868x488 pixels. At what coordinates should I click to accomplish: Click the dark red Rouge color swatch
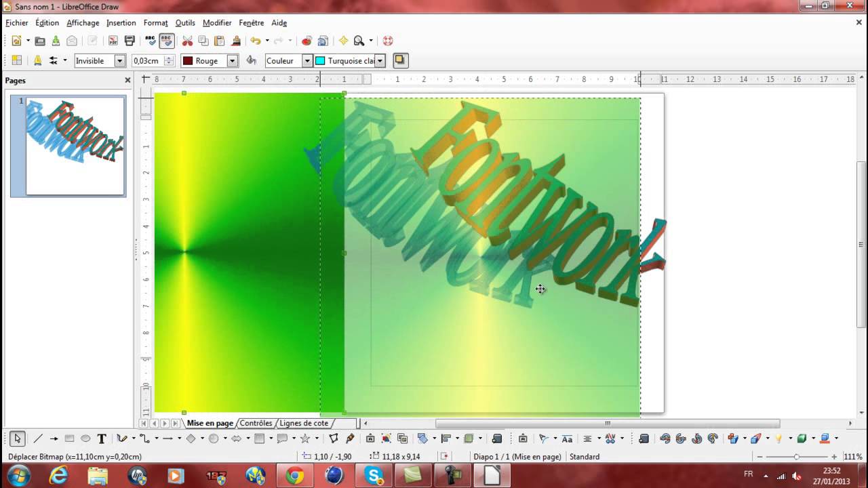(188, 60)
